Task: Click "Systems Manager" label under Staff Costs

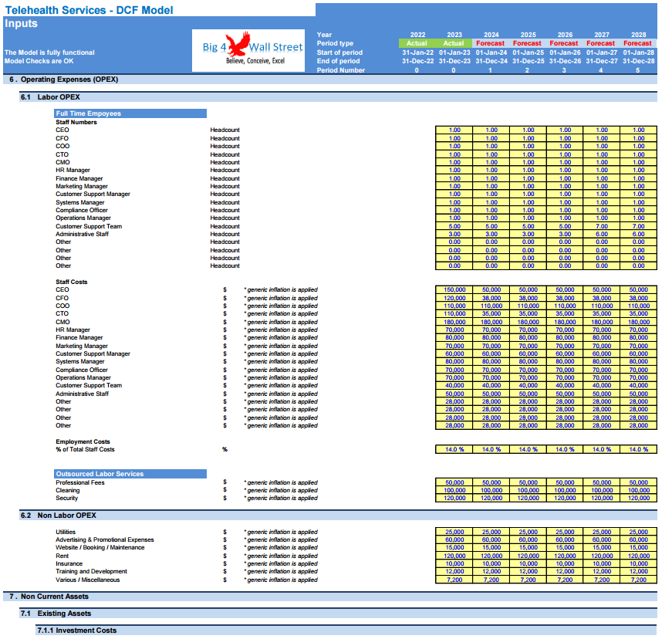Action: [x=80, y=362]
